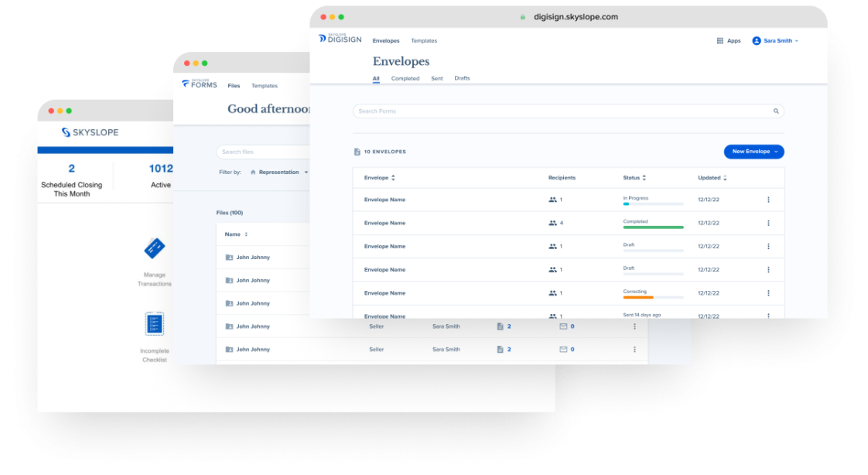Click the Incomplete Checklist icon
Image resolution: width=868 pixels, height=475 pixels.
coord(154,323)
